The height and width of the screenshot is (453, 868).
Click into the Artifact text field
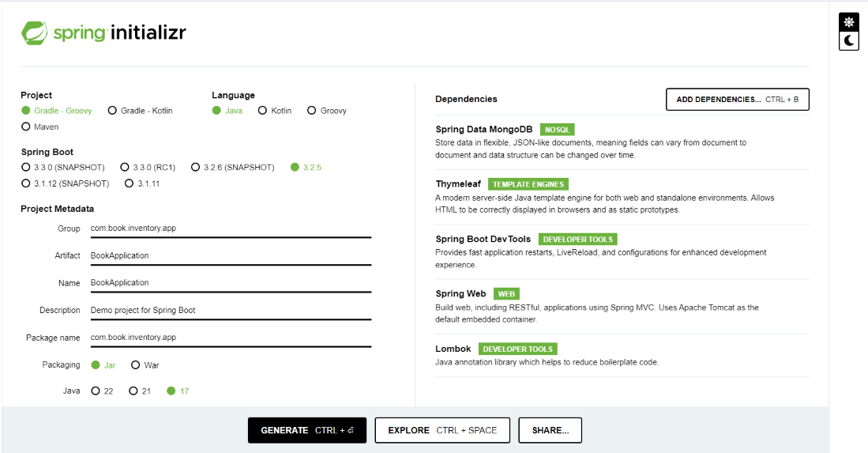229,255
